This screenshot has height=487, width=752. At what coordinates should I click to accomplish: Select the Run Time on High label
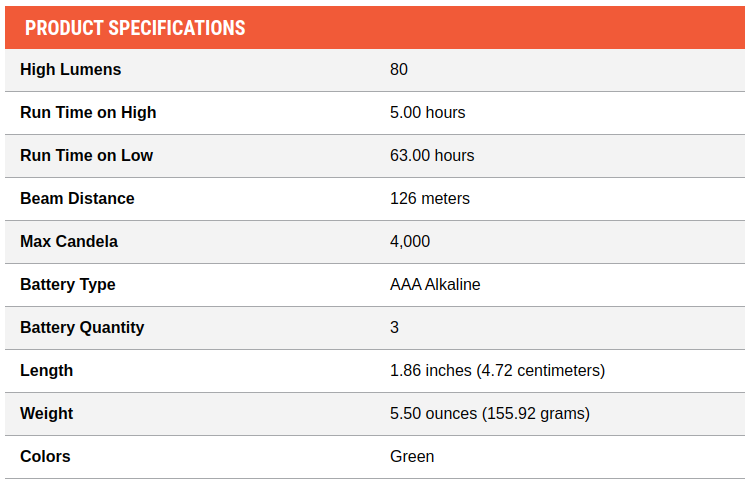[88, 113]
